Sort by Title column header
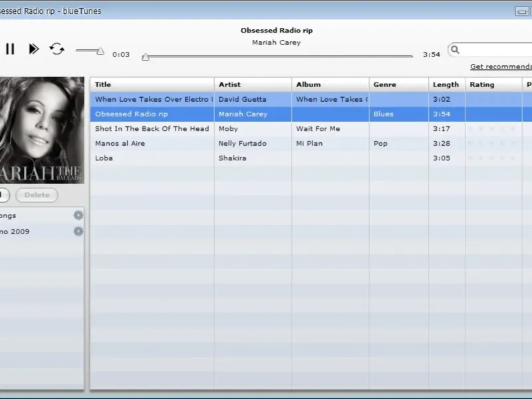Image resolution: width=532 pixels, height=399 pixels. click(152, 84)
